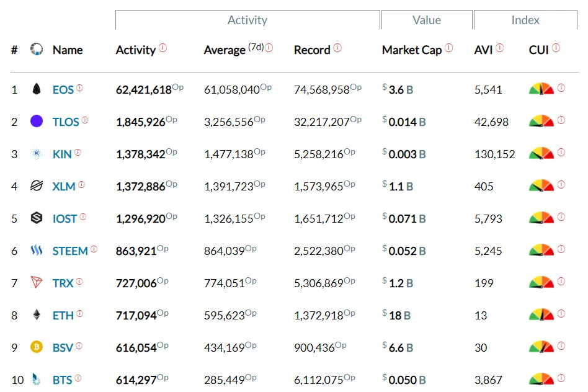Click EOS activity value 62,421,618
Viewport: 588px width, 392px height.
click(144, 90)
